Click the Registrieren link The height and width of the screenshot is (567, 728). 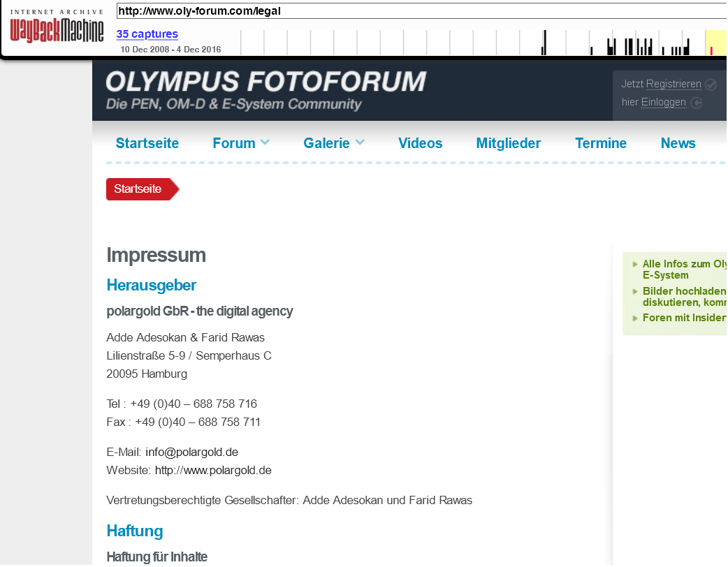(x=673, y=84)
